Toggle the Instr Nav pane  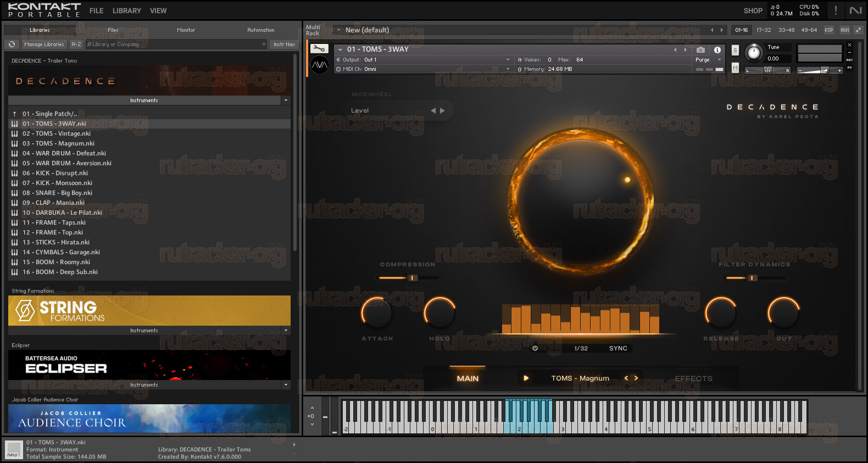pos(284,44)
